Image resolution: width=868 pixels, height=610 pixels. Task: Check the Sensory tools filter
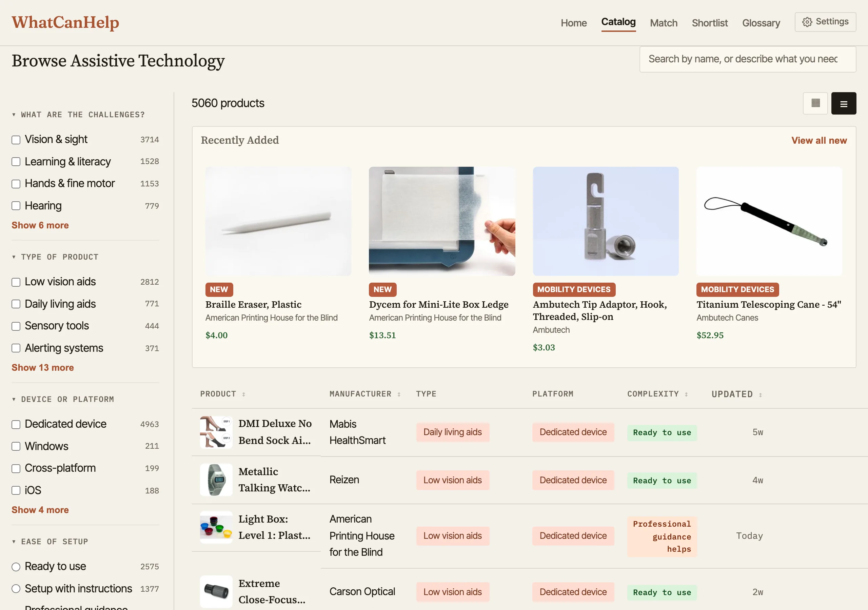click(16, 326)
